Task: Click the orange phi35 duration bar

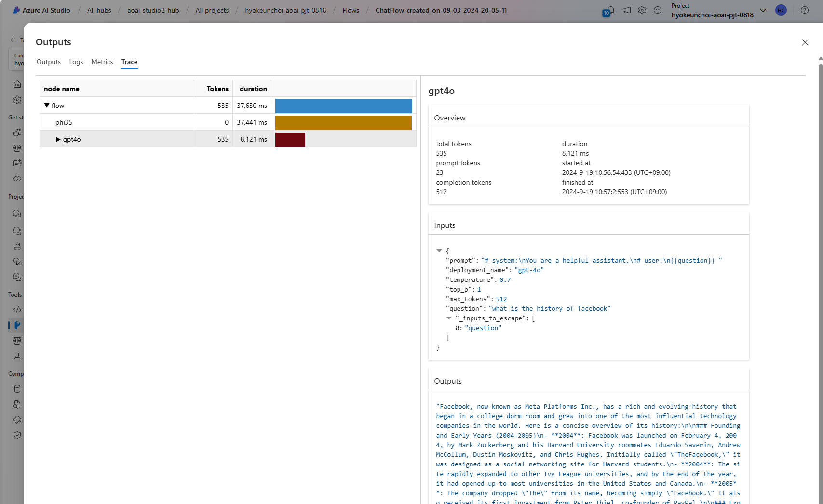Action: pos(343,123)
